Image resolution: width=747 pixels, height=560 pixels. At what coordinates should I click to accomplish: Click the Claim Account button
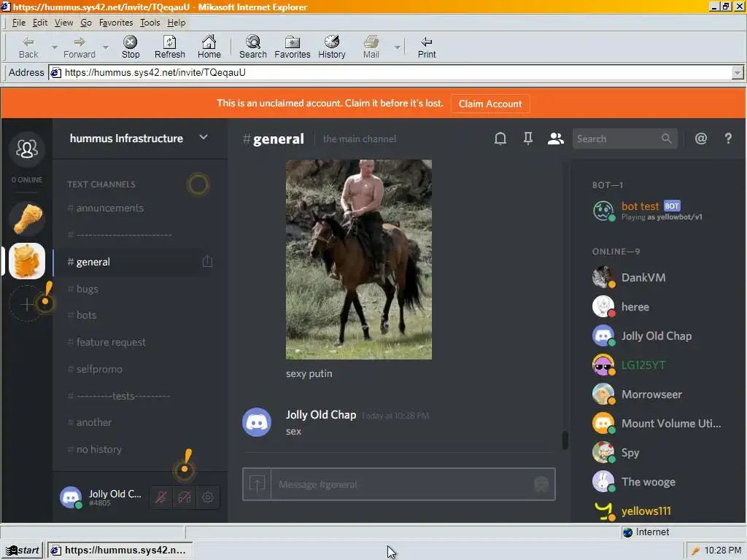(489, 104)
